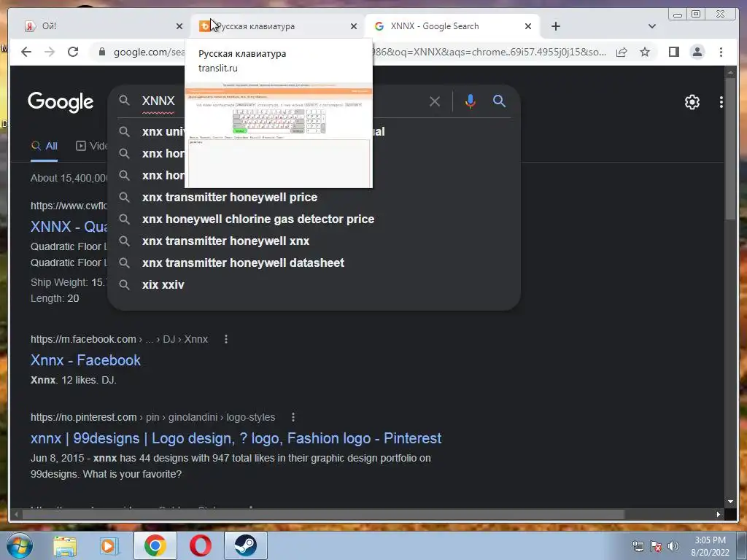747x560 pixels.
Task: Start voice search with the microphone
Action: (471, 101)
